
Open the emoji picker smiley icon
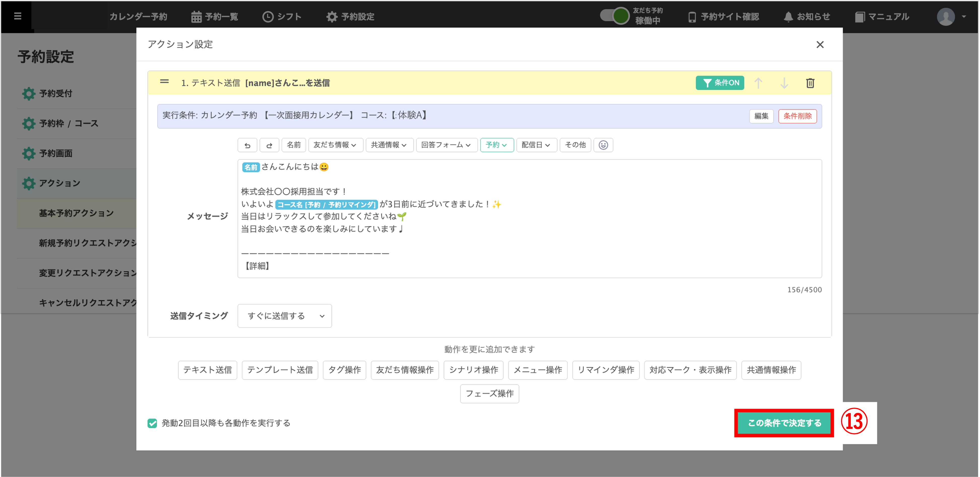(x=603, y=145)
